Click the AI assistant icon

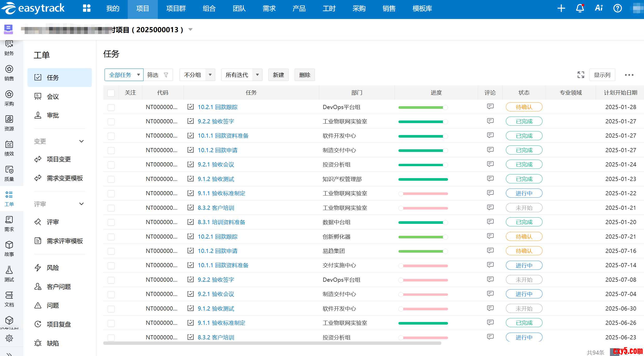(x=599, y=8)
